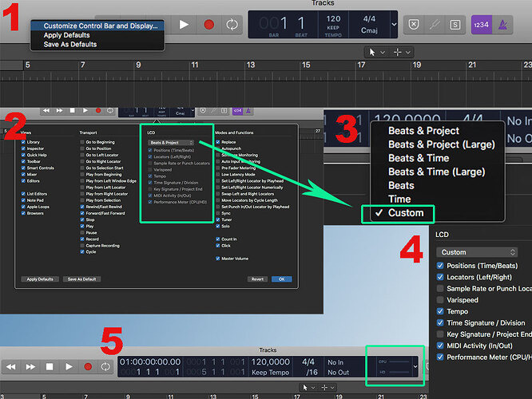
Task: Click Play in the bottom control bar
Action: tap(69, 366)
